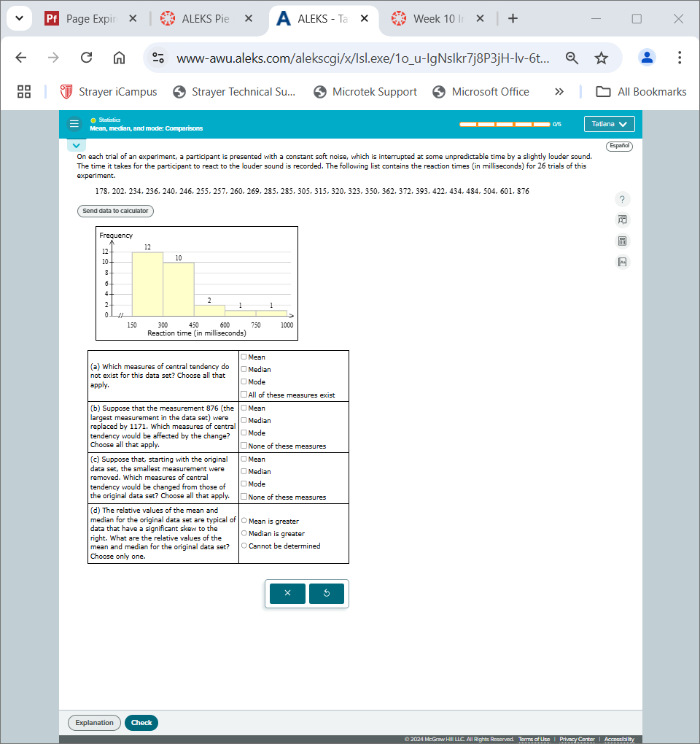700x744 pixels.
Task: Check the Median option in part (a)
Action: pos(244,369)
